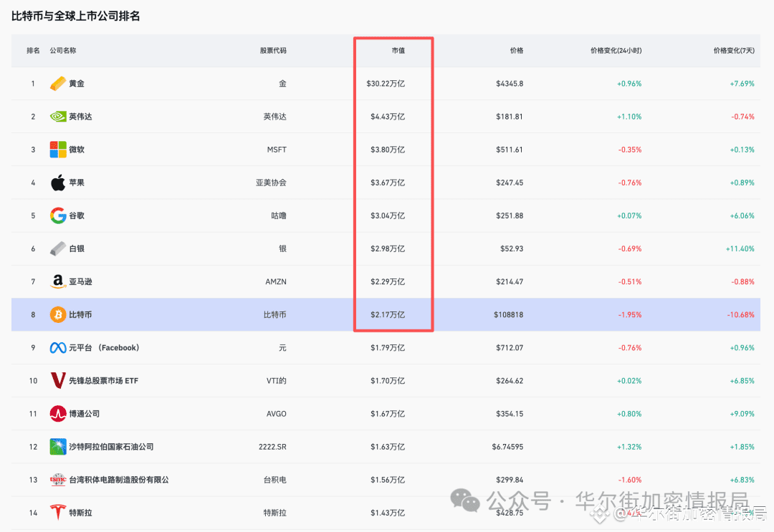Select ticker code MSFT
Screen dimensions: 774x532
(x=277, y=150)
